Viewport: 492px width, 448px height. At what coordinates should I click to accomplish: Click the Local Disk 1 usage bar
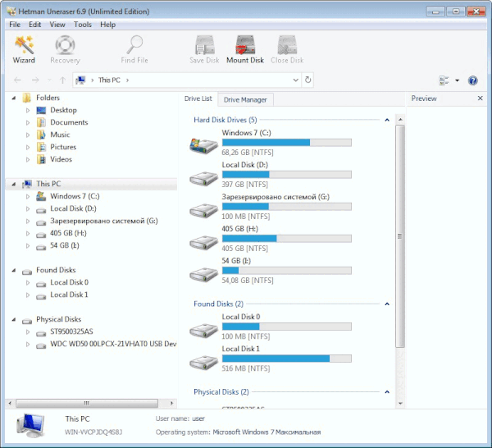[x=287, y=359]
